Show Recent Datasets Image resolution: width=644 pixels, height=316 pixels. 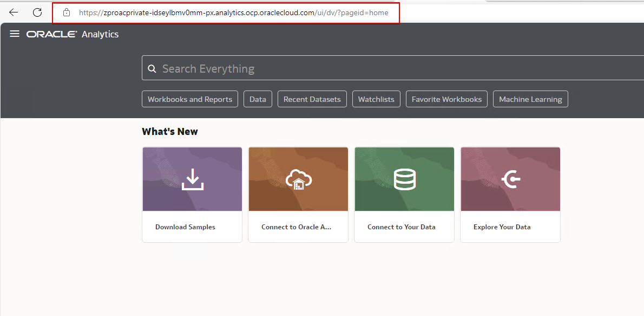click(312, 99)
